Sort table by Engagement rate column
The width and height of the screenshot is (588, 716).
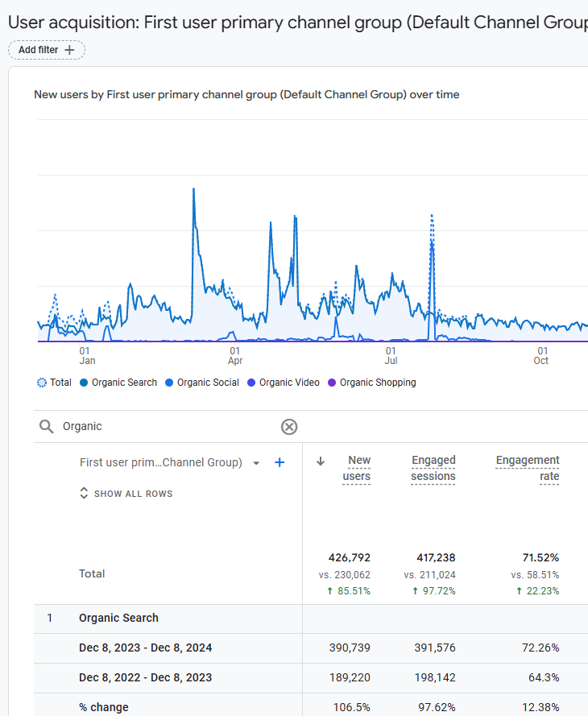pos(528,468)
